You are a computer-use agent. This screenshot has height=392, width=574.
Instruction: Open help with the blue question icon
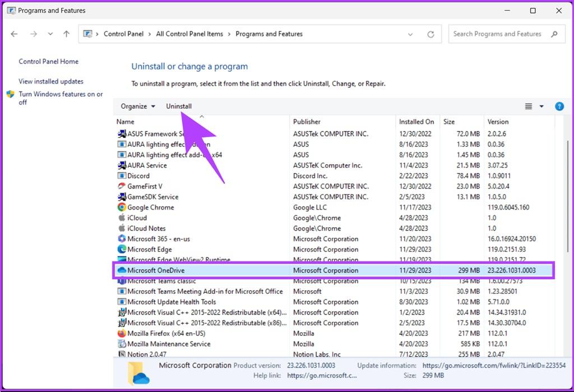click(x=559, y=107)
